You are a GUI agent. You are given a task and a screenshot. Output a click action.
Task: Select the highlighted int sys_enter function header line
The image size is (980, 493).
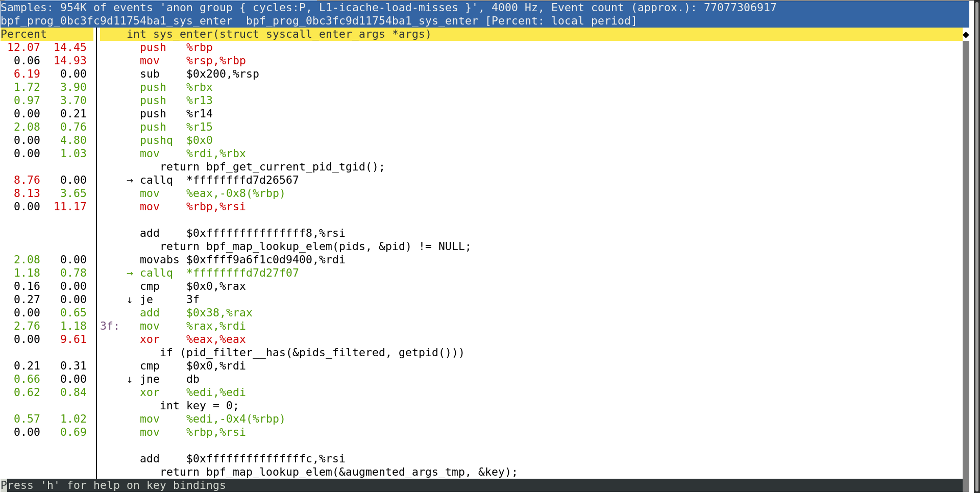(x=279, y=34)
